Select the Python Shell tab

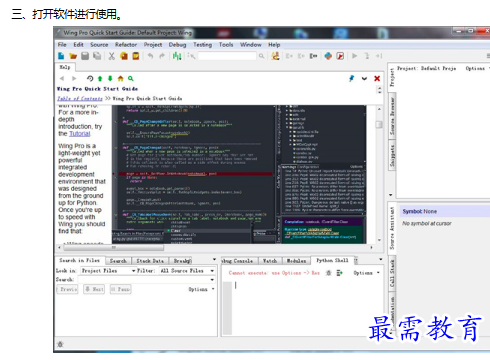pyautogui.click(x=332, y=260)
